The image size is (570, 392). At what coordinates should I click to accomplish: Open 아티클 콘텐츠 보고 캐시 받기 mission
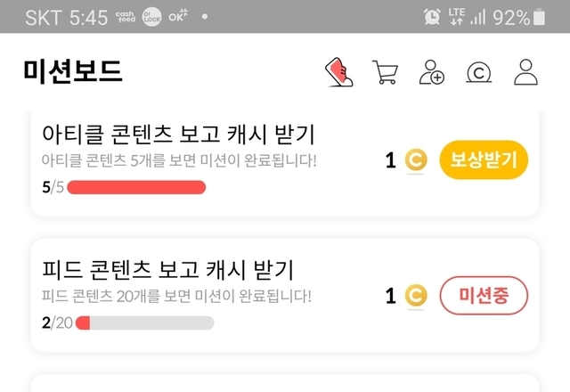pos(179,134)
